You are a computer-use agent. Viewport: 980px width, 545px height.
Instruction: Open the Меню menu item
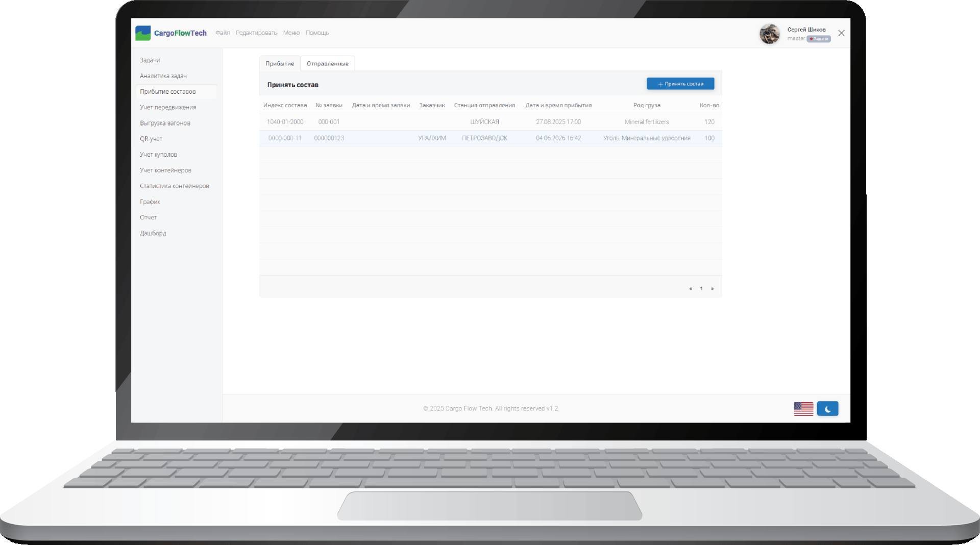[291, 33]
